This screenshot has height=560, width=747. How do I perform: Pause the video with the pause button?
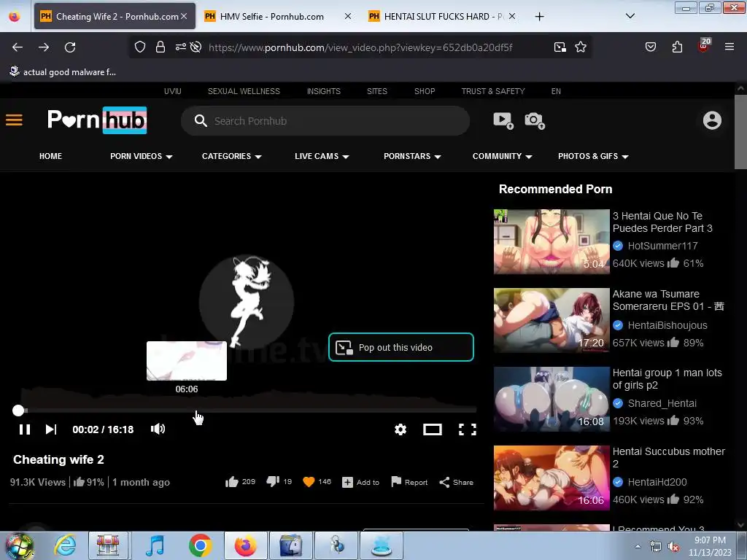(x=25, y=429)
